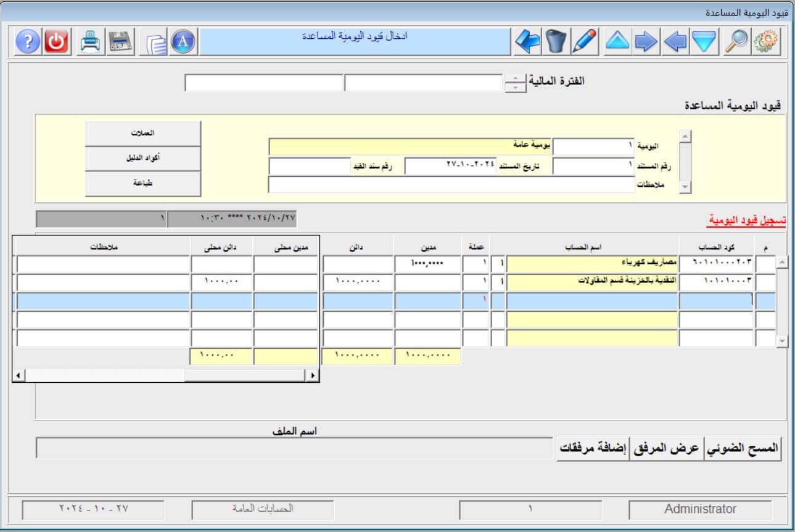Save entry using the floppy disk icon
The height and width of the screenshot is (532, 795).
click(121, 42)
